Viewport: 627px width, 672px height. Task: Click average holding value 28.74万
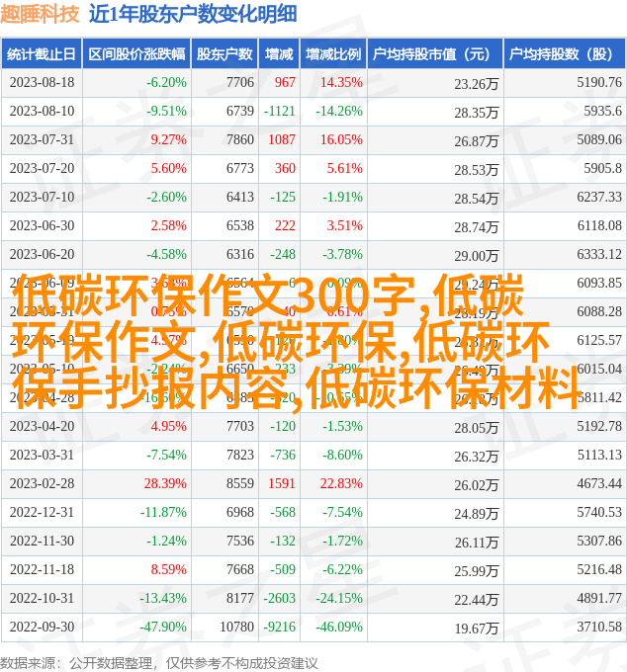(x=476, y=228)
